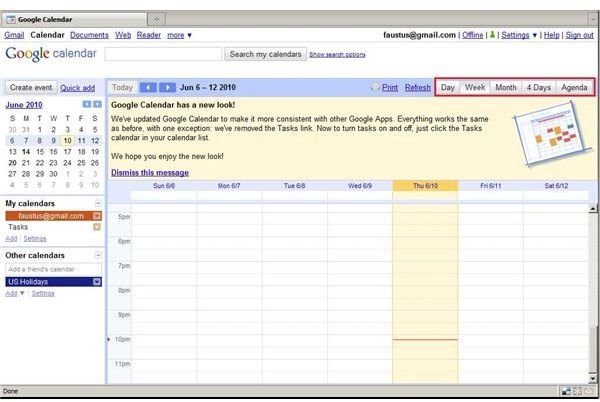Open Tasks calendar options dropdown
The image size is (600, 402).
tap(97, 227)
